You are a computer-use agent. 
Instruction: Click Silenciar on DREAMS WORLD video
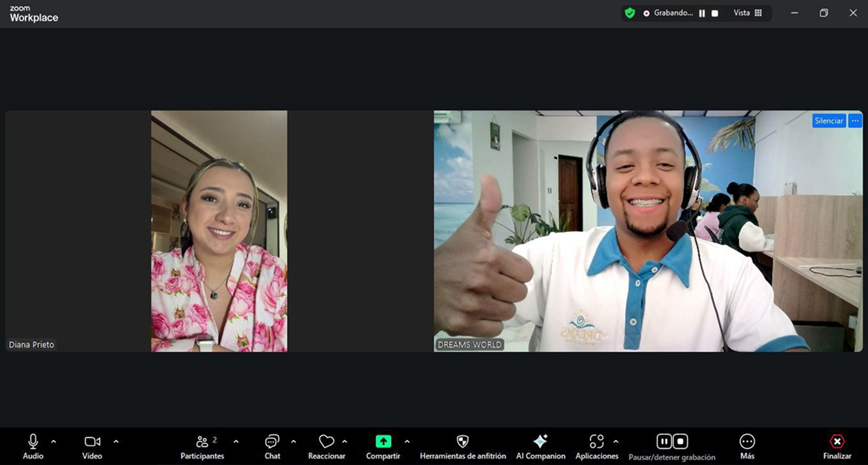[828, 121]
